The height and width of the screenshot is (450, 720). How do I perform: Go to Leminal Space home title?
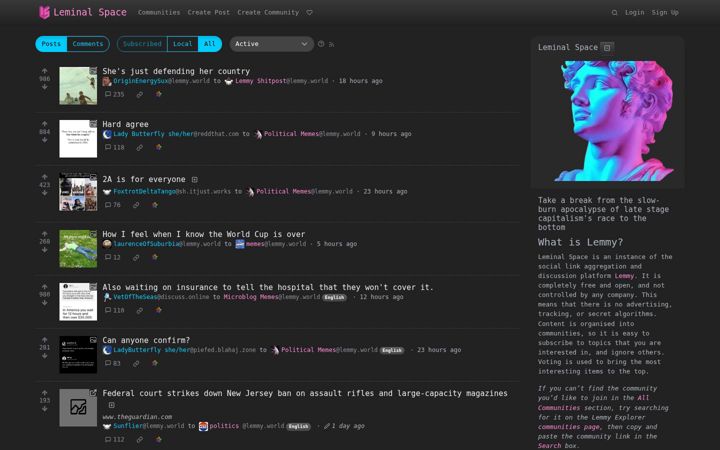tap(90, 12)
